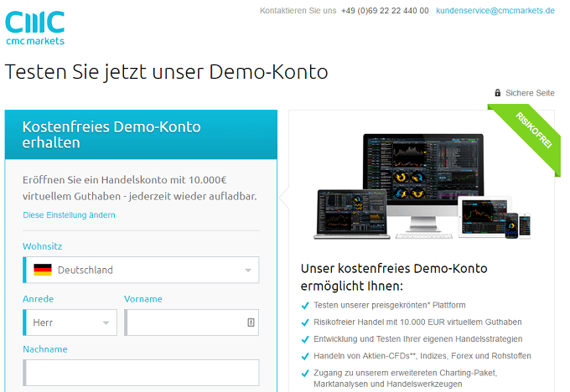Image resolution: width=570 pixels, height=392 pixels.
Task: Click the Anrede dropdown arrow
Action: pyautogui.click(x=106, y=323)
